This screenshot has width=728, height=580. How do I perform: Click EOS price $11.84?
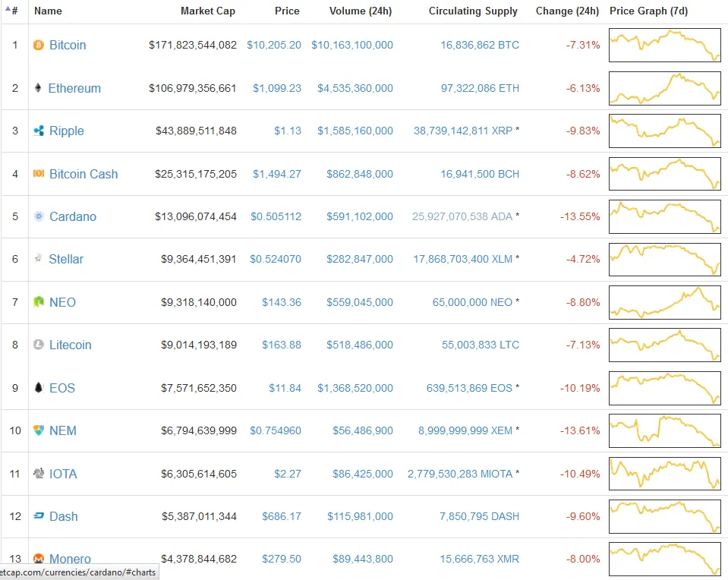coord(285,388)
